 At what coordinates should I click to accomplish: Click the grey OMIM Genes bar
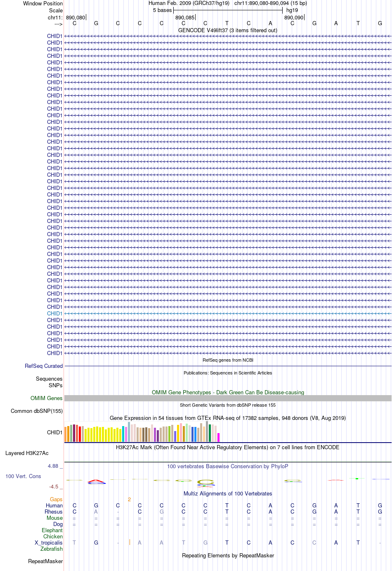click(x=228, y=398)
